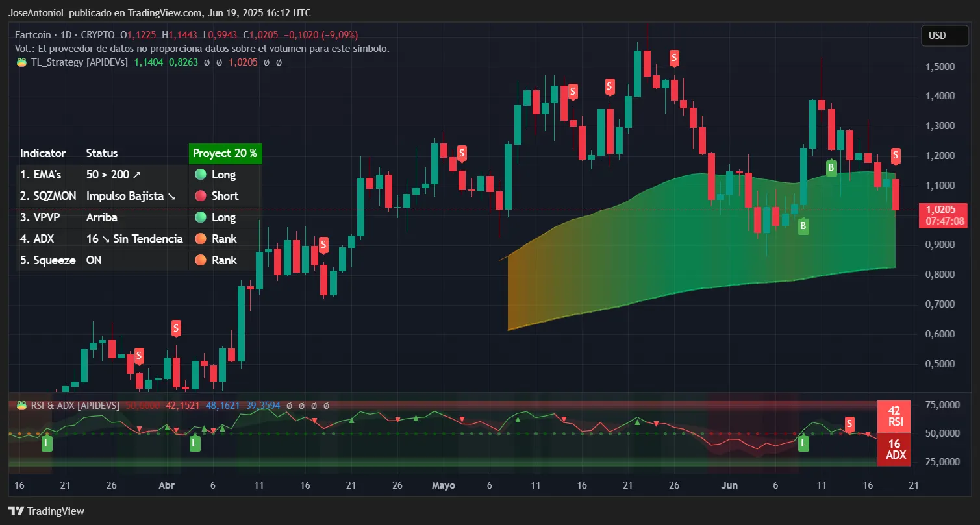The image size is (980, 525).
Task: Click the frog icon beside TL_Strategy indicator
Action: coord(21,63)
